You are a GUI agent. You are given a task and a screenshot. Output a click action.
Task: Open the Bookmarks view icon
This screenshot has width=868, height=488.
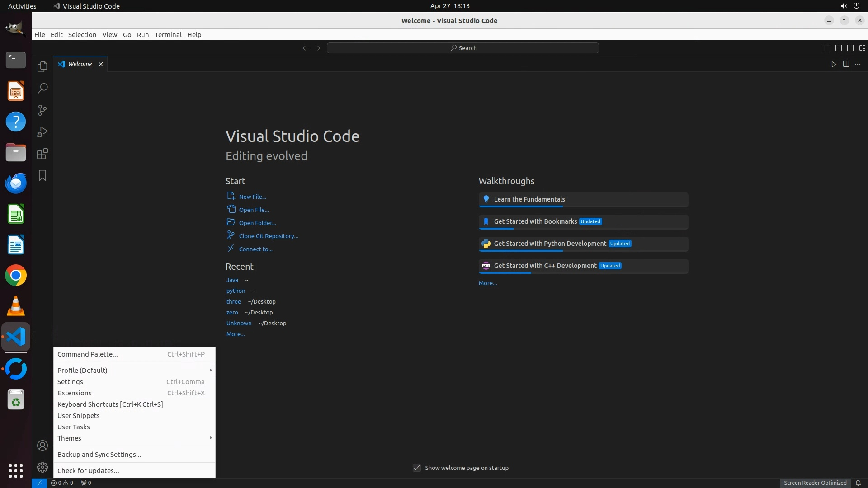(x=42, y=175)
